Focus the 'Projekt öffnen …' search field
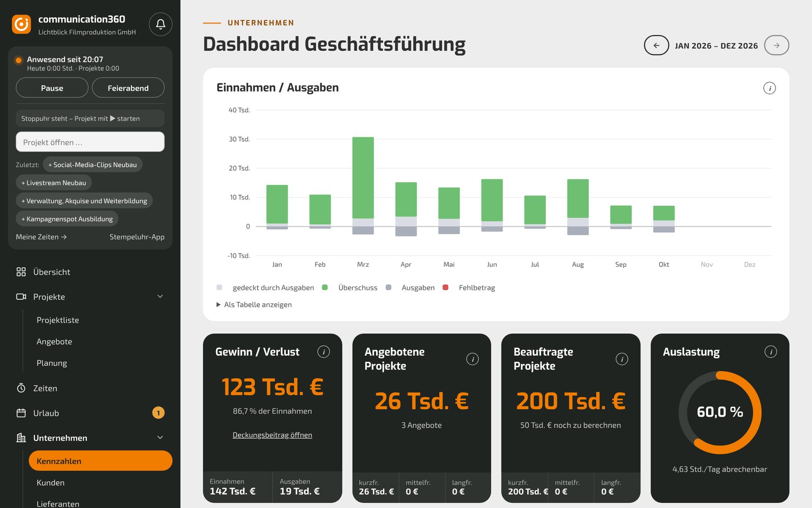 pos(90,142)
